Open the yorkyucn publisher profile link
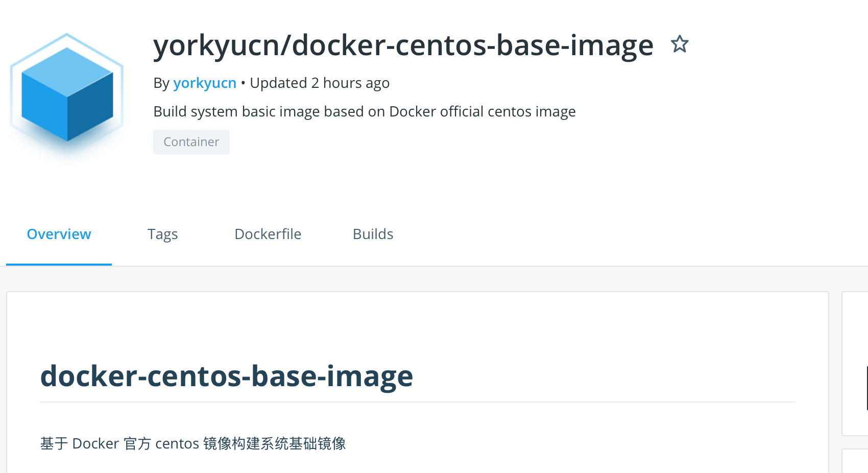The image size is (868, 473). point(205,83)
